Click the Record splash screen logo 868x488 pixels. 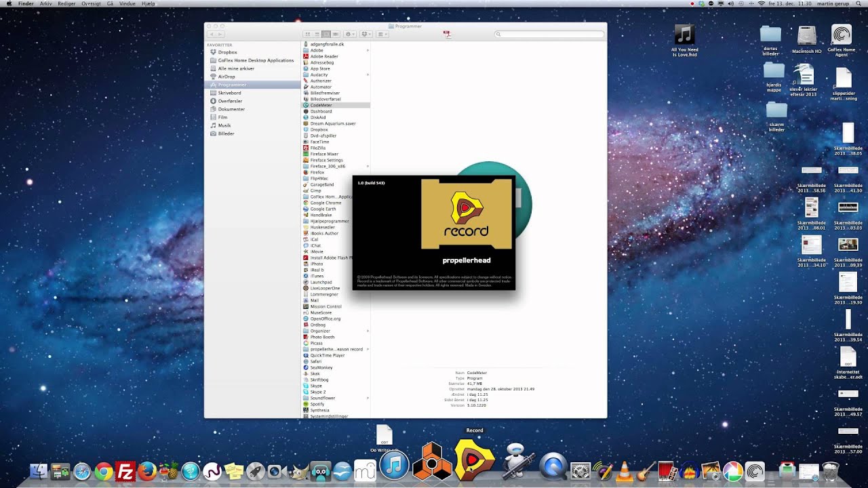[466, 213]
